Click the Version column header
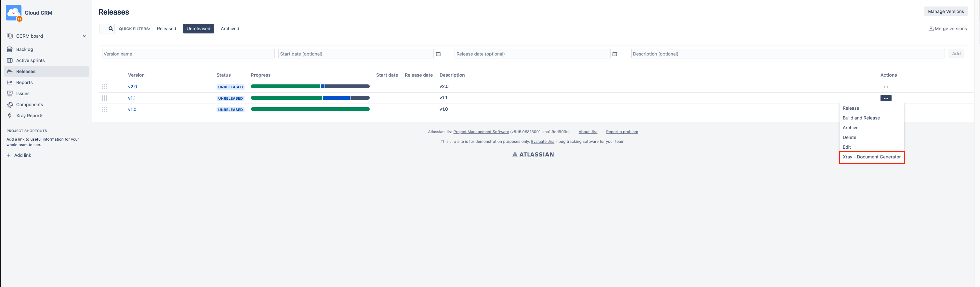This screenshot has height=287, width=980. point(136,75)
